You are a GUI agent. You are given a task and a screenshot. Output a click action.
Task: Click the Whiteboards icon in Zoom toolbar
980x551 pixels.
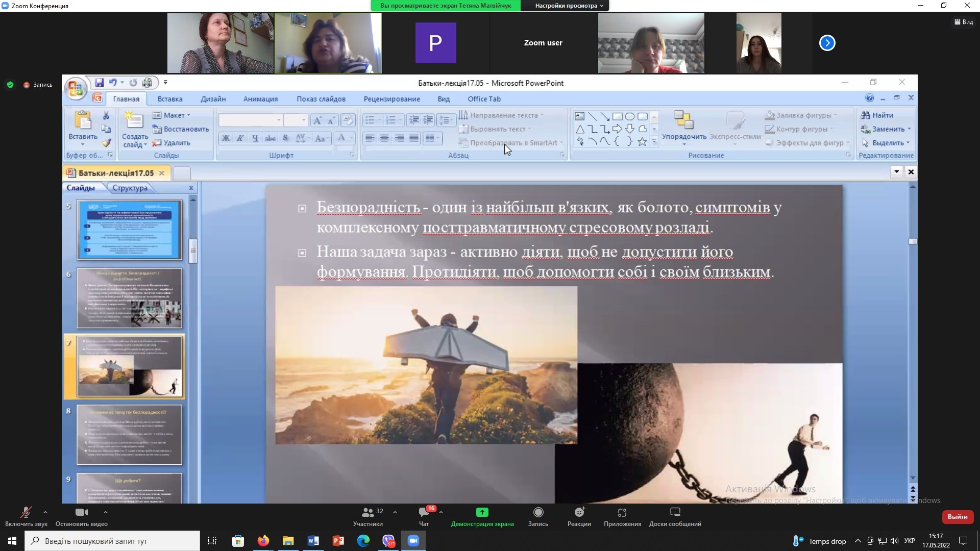[675, 513]
